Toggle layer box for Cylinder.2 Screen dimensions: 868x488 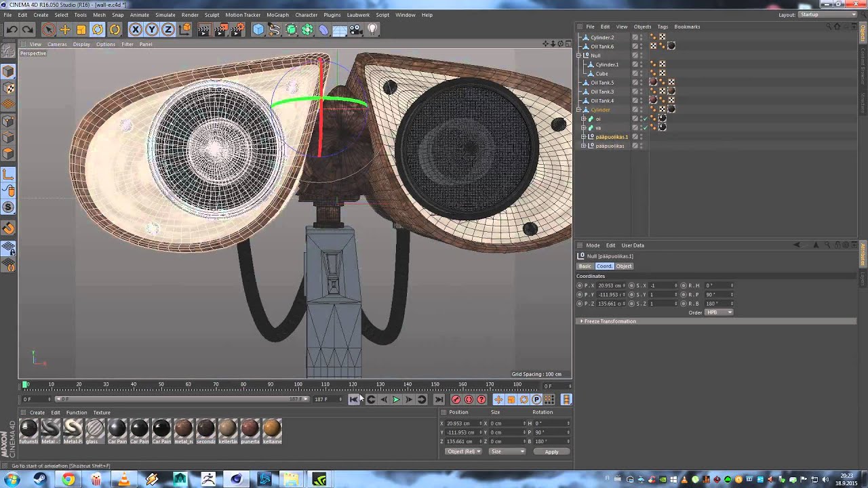pos(635,37)
